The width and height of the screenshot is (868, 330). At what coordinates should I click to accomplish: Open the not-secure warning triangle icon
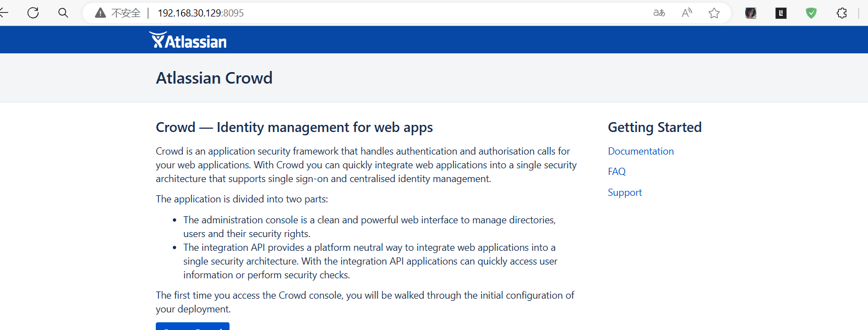click(x=100, y=13)
